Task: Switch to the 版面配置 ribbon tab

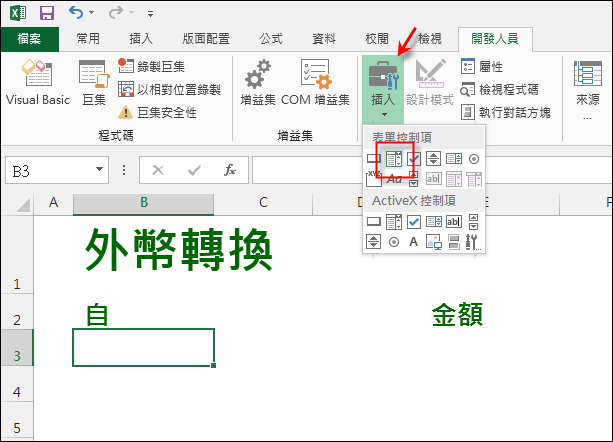Action: click(x=206, y=39)
